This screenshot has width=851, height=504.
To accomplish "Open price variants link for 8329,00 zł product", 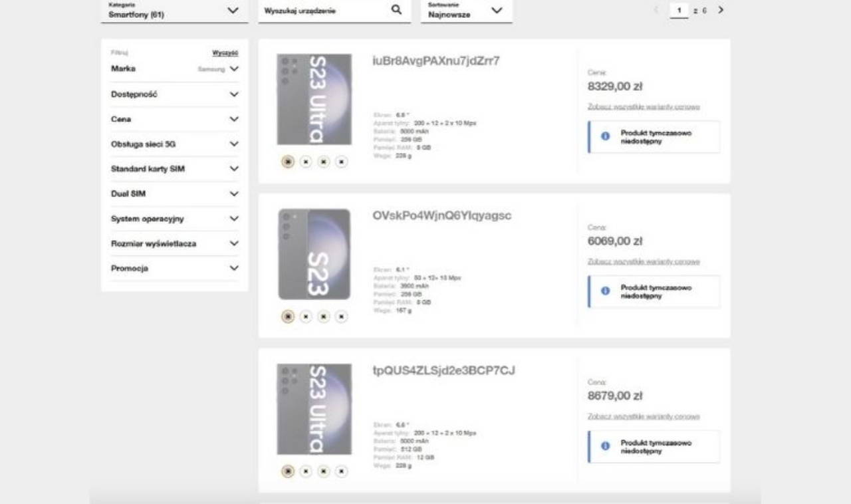I will [x=643, y=107].
